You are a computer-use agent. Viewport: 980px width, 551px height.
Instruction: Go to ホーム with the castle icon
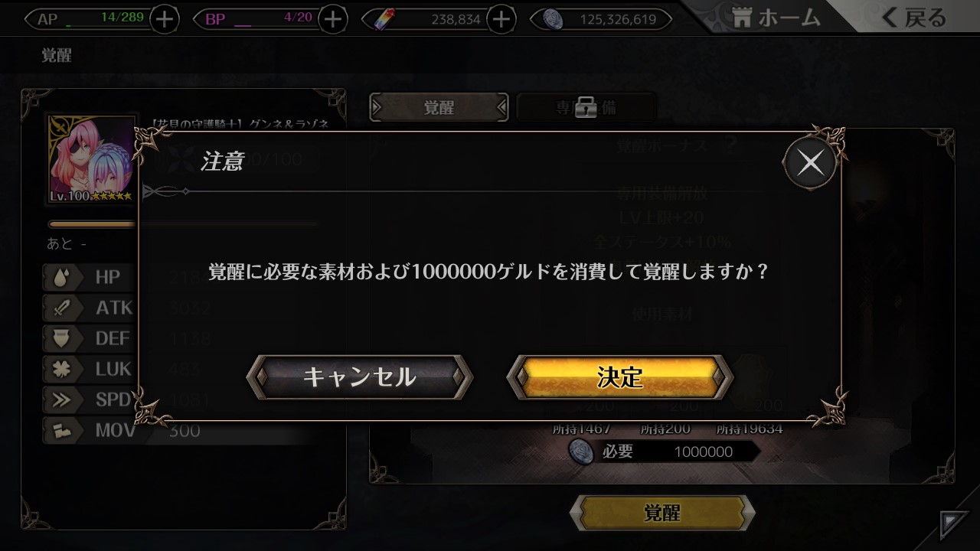(775, 18)
